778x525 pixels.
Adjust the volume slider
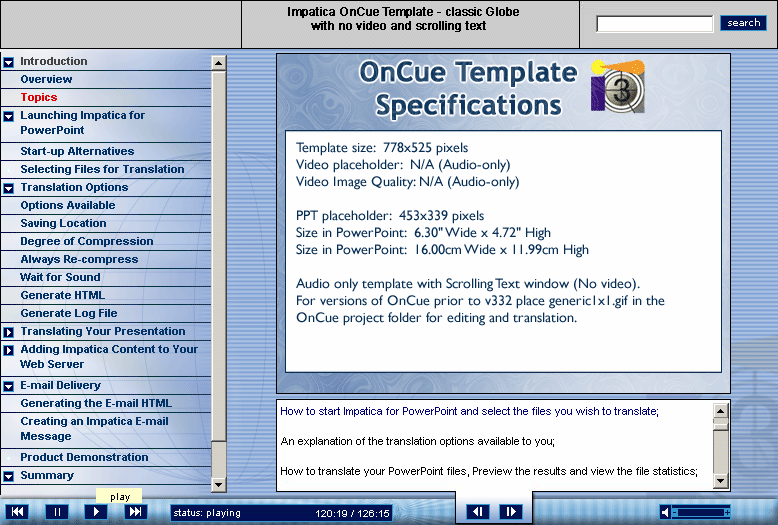coord(701,512)
